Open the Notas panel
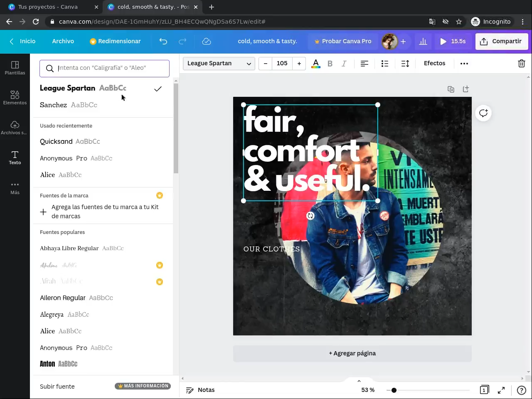This screenshot has width=532, height=399. pos(200,390)
